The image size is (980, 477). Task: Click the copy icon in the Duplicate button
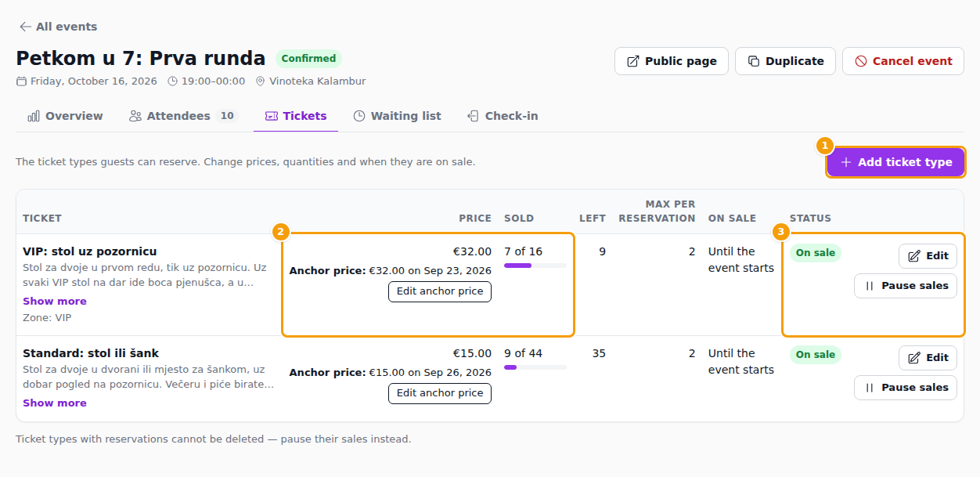[x=754, y=61]
